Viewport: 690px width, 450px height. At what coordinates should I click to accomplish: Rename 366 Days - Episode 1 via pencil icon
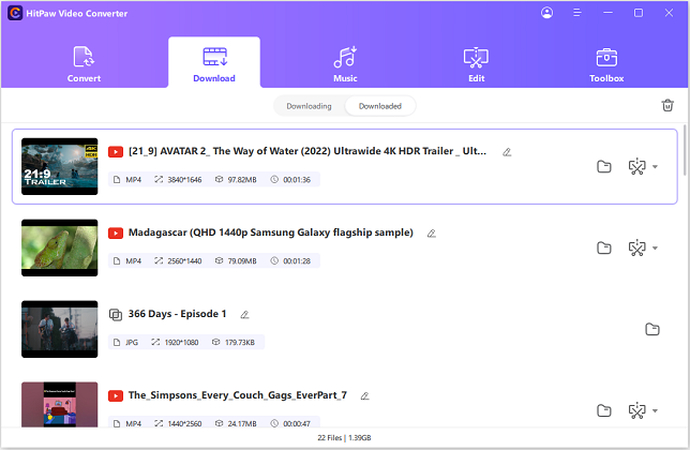coord(245,315)
